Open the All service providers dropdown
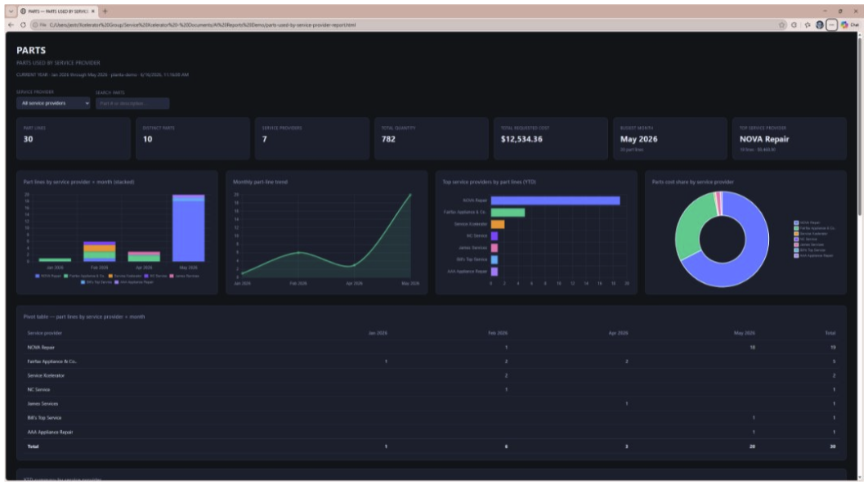868x485 pixels. pyautogui.click(x=53, y=103)
